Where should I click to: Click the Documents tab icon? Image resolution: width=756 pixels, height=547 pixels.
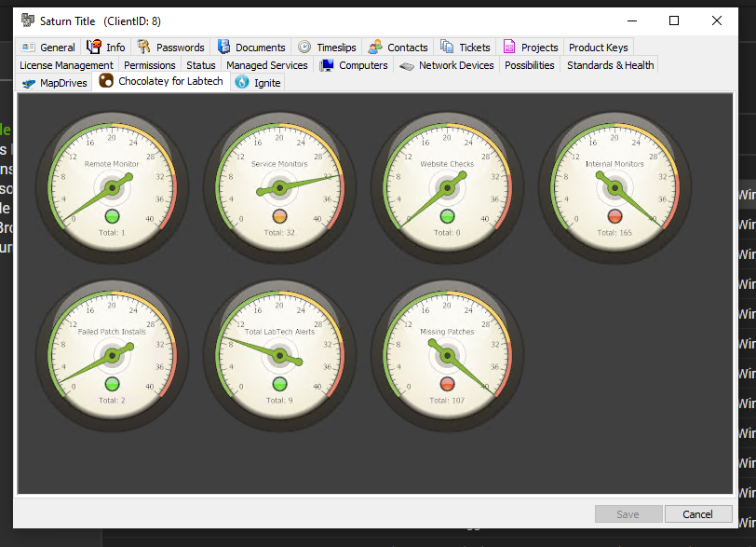point(223,48)
